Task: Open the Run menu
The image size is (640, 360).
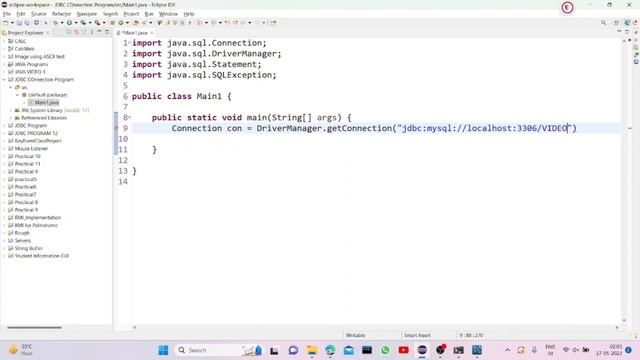Action: point(149,14)
